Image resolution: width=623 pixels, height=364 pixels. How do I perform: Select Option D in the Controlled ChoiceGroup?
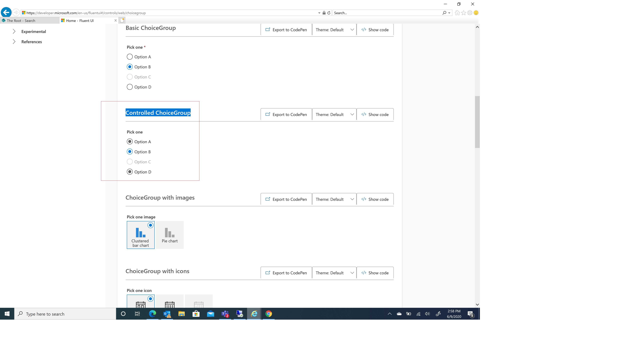pyautogui.click(x=130, y=172)
